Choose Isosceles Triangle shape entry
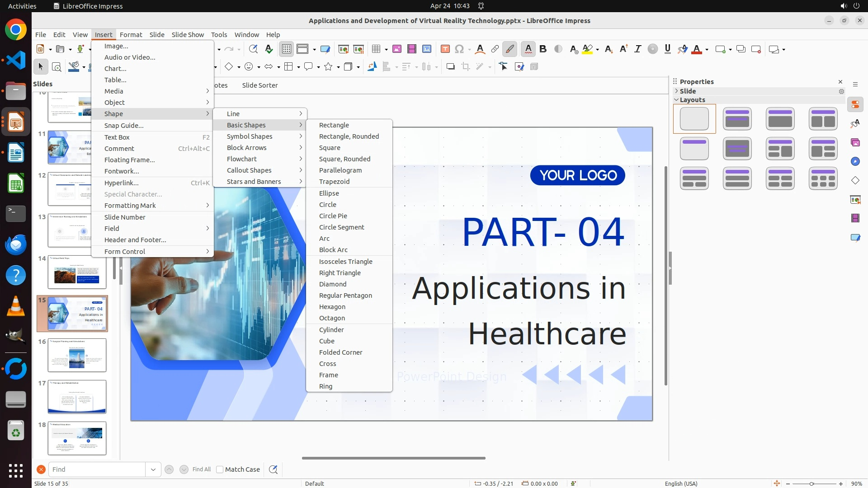Image resolution: width=868 pixels, height=488 pixels. click(345, 262)
